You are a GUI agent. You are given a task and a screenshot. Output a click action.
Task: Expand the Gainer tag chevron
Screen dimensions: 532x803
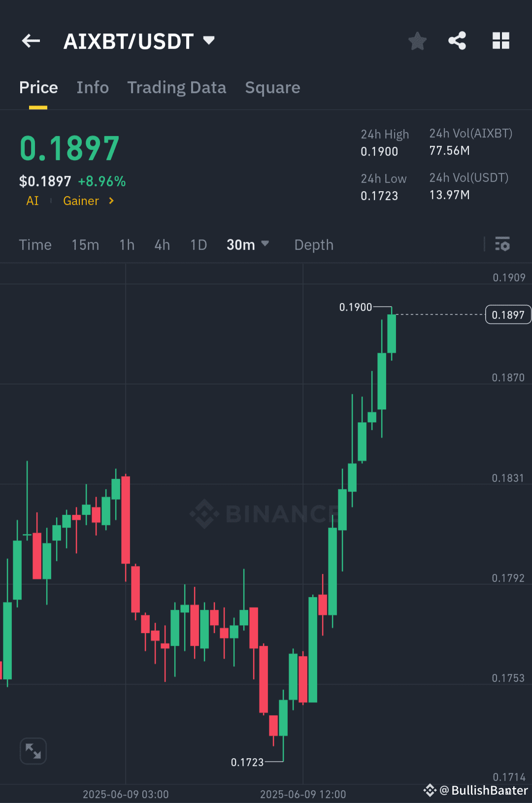[111, 201]
